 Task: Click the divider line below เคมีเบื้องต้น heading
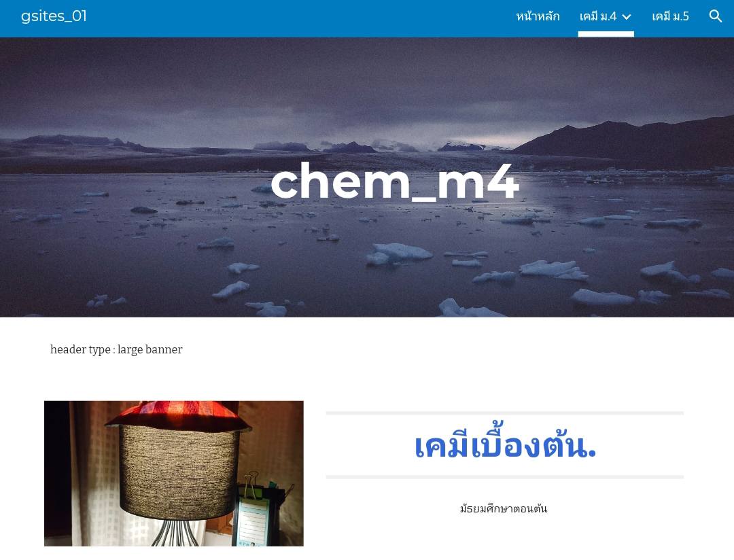click(x=504, y=477)
